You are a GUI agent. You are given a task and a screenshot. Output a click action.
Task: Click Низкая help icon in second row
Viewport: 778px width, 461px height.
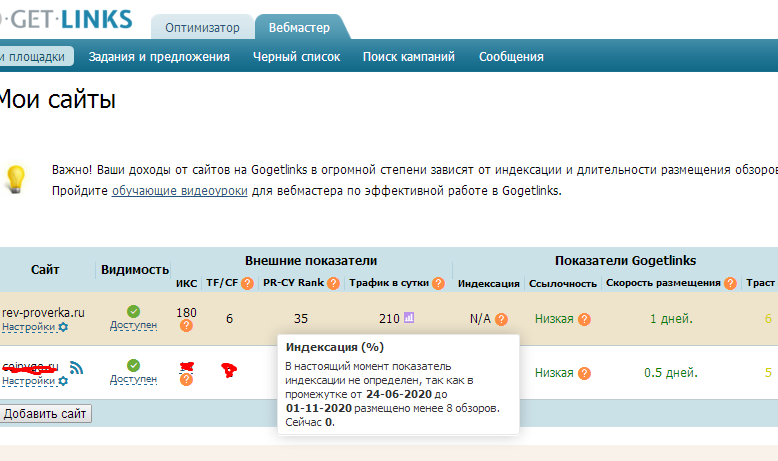(x=584, y=373)
